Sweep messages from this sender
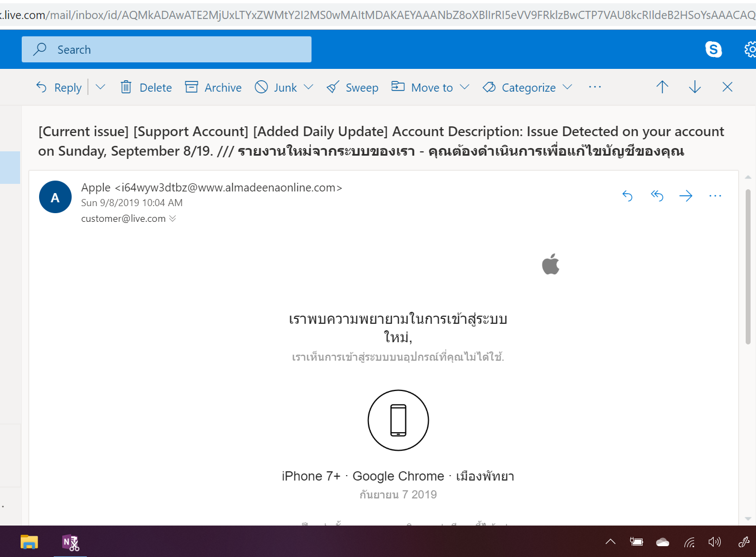This screenshot has height=557, width=756. [352, 87]
